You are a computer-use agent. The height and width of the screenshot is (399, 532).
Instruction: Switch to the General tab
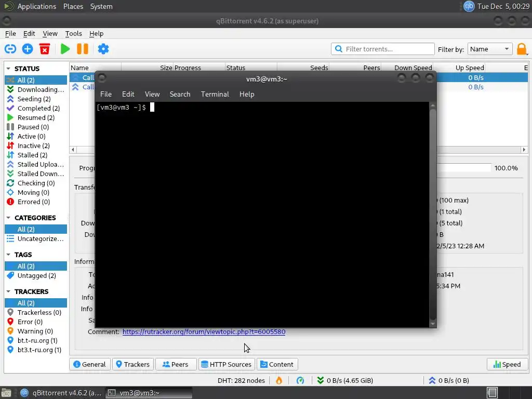(90, 364)
